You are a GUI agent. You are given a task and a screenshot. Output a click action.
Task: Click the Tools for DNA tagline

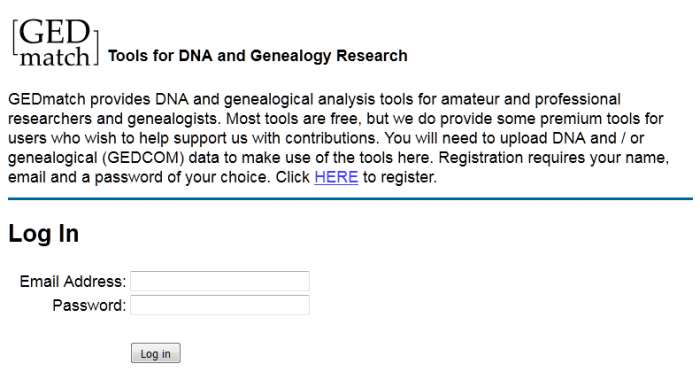pyautogui.click(x=258, y=56)
